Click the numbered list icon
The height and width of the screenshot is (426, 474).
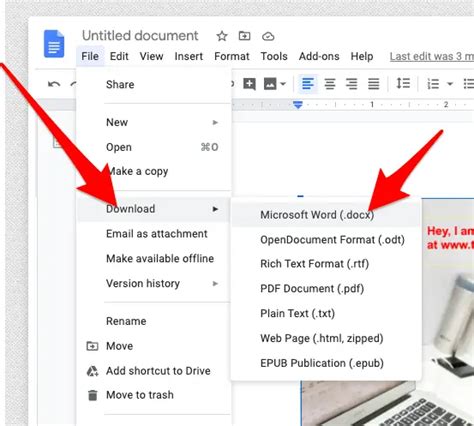433,84
